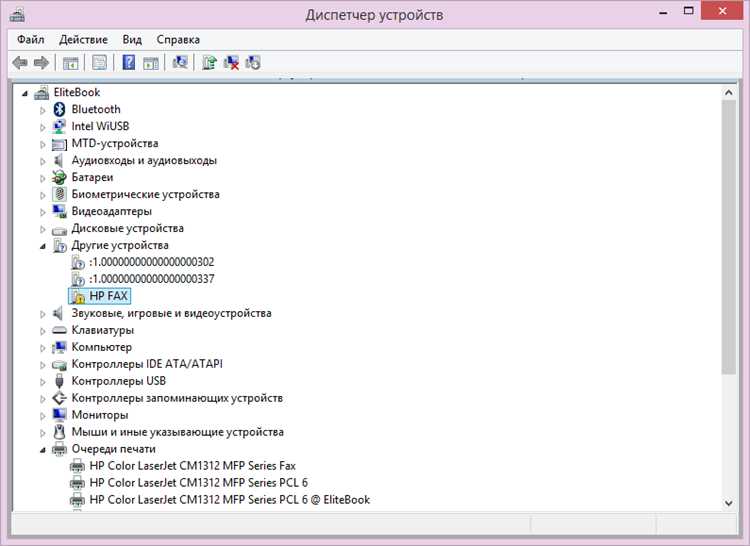
Task: Click the Device Manager title bar icon
Action: [17, 14]
